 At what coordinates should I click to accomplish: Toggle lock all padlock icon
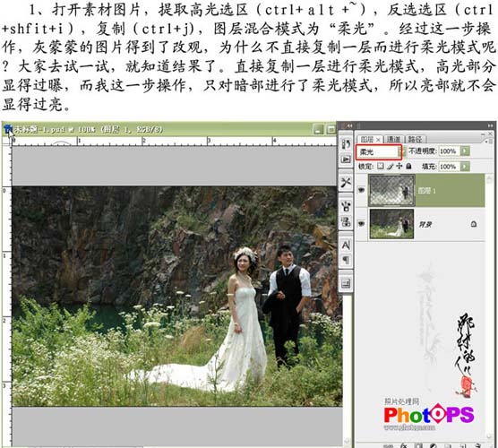tap(408, 166)
